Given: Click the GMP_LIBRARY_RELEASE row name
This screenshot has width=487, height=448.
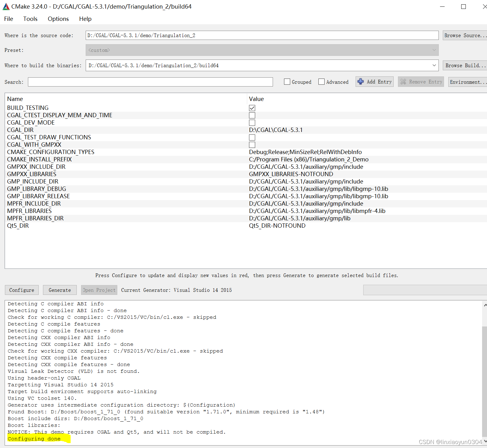Looking at the screenshot, I should (38, 196).
